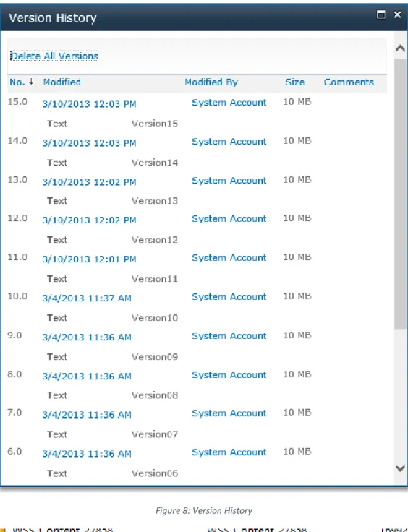Maximize the Version History dialog
Screen dimensions: 408x532
(381, 14)
